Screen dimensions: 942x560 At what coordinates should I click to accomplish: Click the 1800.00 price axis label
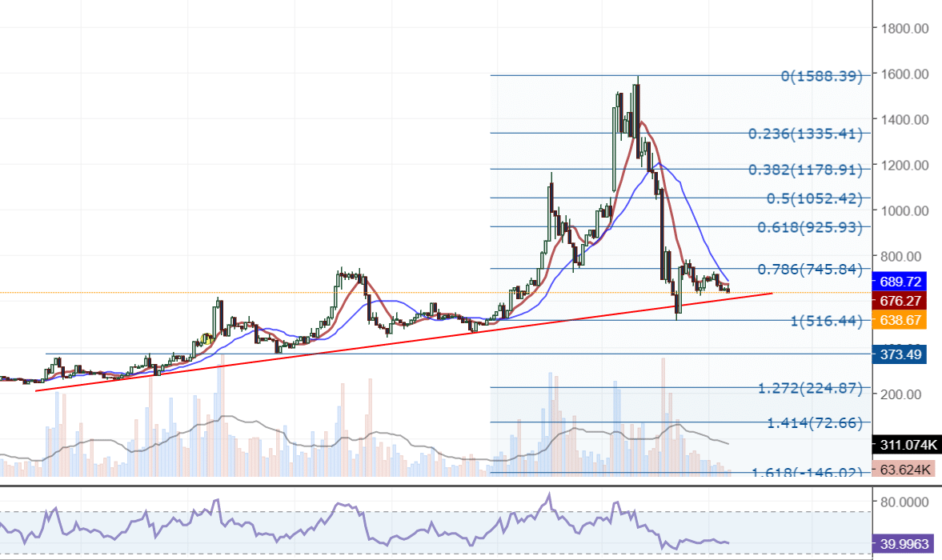[x=904, y=29]
